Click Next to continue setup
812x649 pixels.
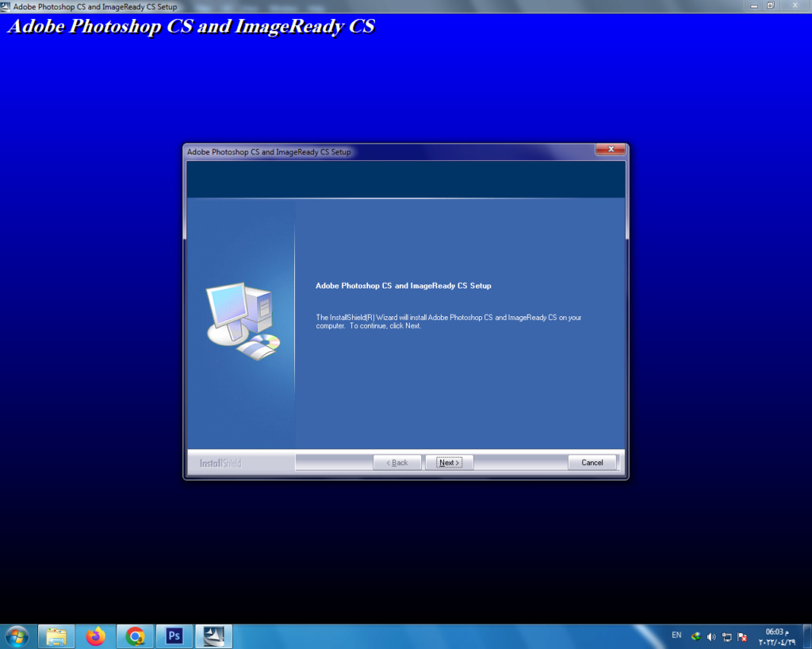pos(449,463)
